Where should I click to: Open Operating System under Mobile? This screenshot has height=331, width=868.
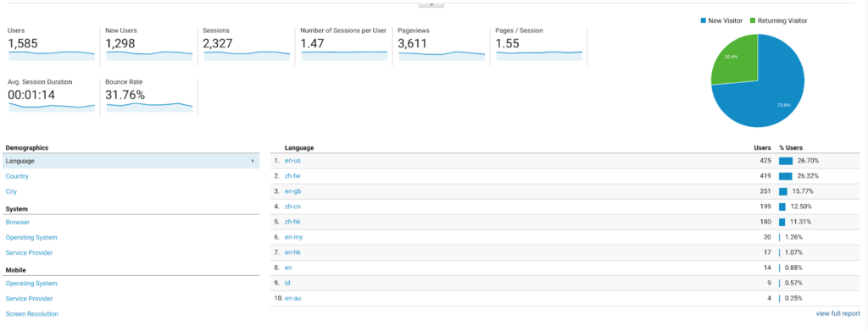31,284
